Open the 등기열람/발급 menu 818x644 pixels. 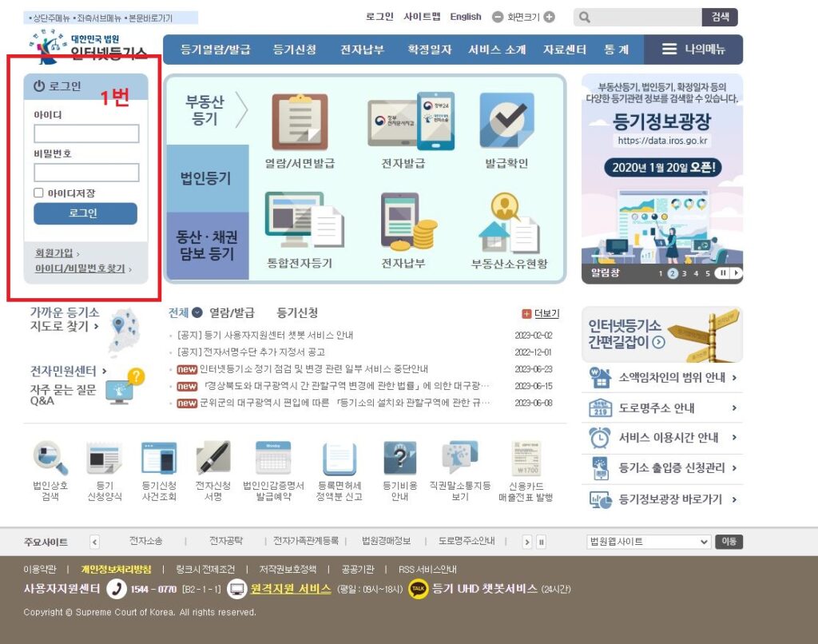[216, 50]
